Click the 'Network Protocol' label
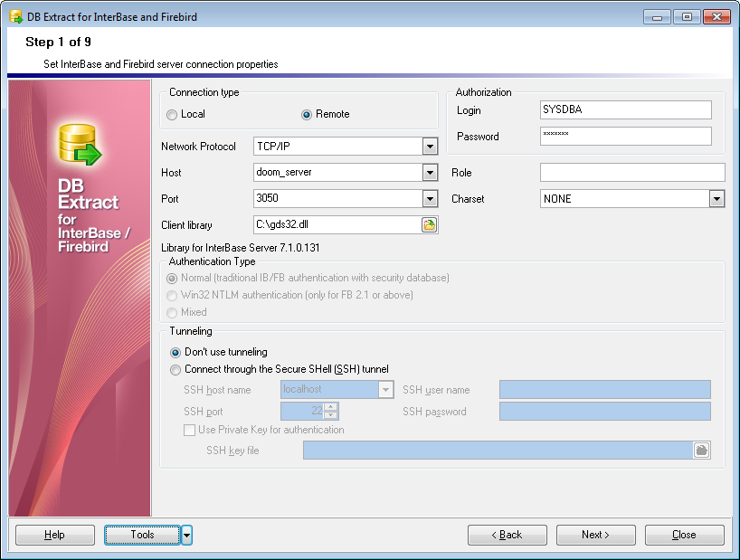The image size is (740, 560). coord(198,147)
